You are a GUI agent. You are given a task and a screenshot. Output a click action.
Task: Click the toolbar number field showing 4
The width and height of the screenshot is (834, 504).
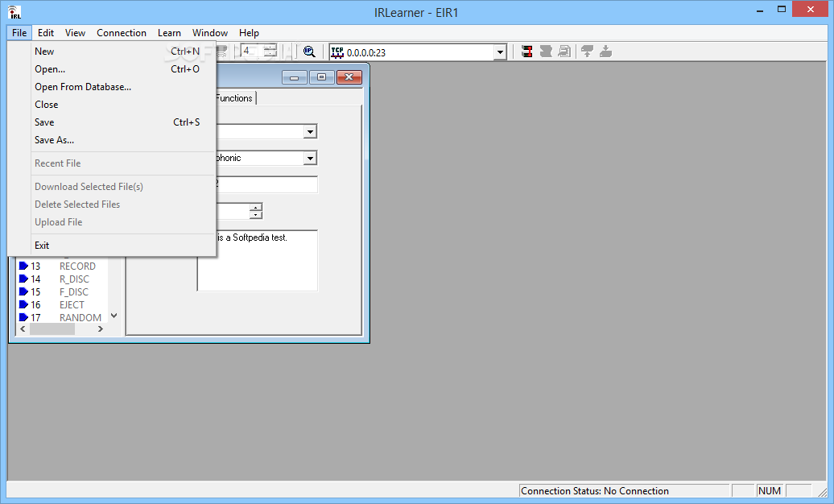point(252,51)
